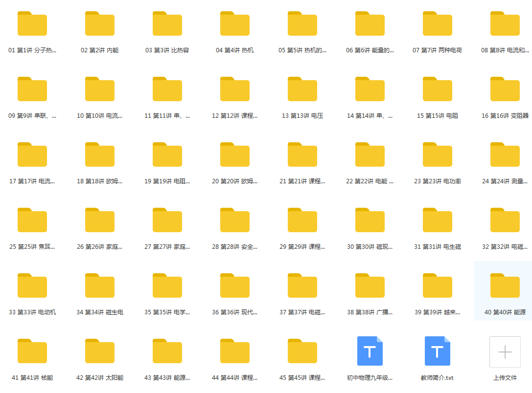The width and height of the screenshot is (532, 393).
Task: Open the 16 第16讲 变阻器 folder
Action: click(505, 89)
